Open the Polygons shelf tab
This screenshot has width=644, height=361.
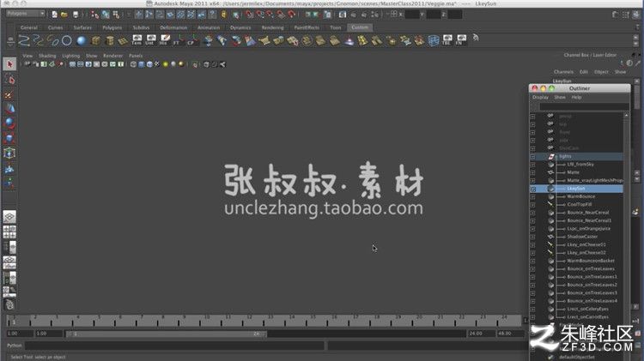(x=112, y=27)
